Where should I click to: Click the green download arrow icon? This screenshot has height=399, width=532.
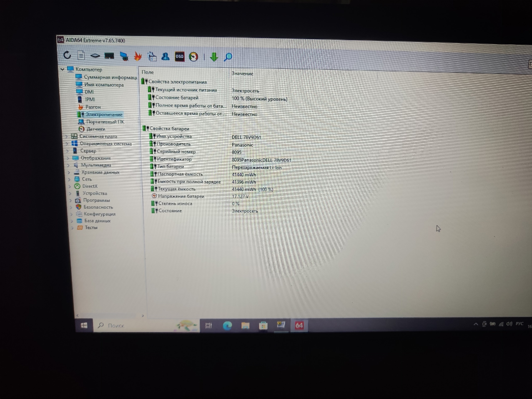click(x=214, y=57)
